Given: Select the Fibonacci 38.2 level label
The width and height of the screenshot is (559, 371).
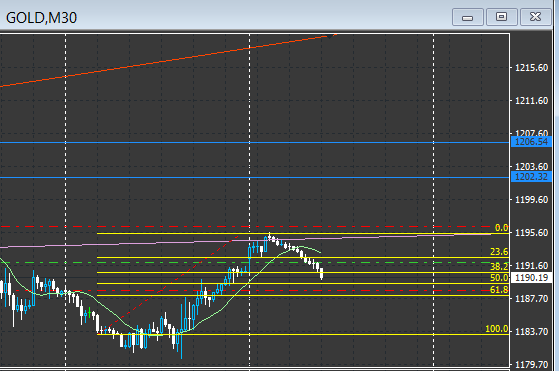Looking at the screenshot, I should (x=499, y=266).
